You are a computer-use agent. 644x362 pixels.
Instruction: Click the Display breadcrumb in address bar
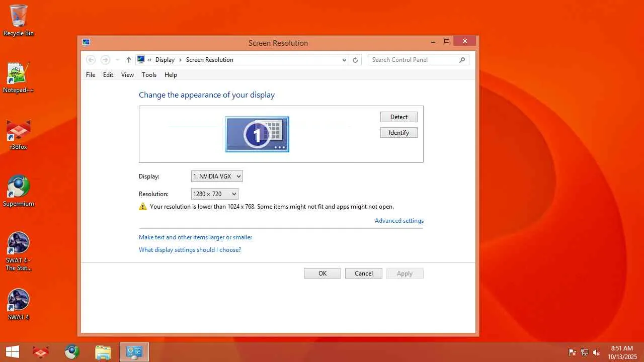pos(165,60)
